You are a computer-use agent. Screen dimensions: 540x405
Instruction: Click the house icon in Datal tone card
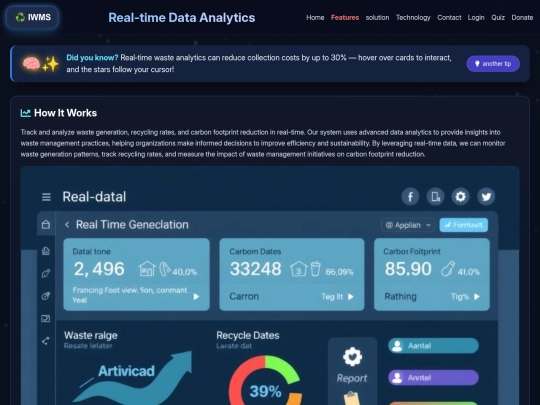[147, 269]
